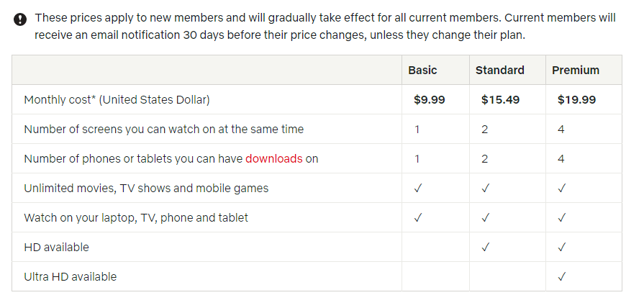Click the $19.99 Premium monthly price
Viewport: 644px width, 308px height.
[576, 100]
